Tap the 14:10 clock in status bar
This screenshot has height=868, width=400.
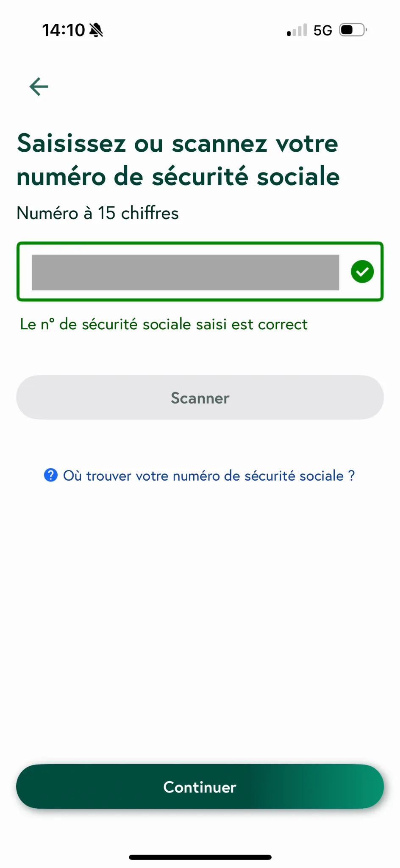point(63,30)
